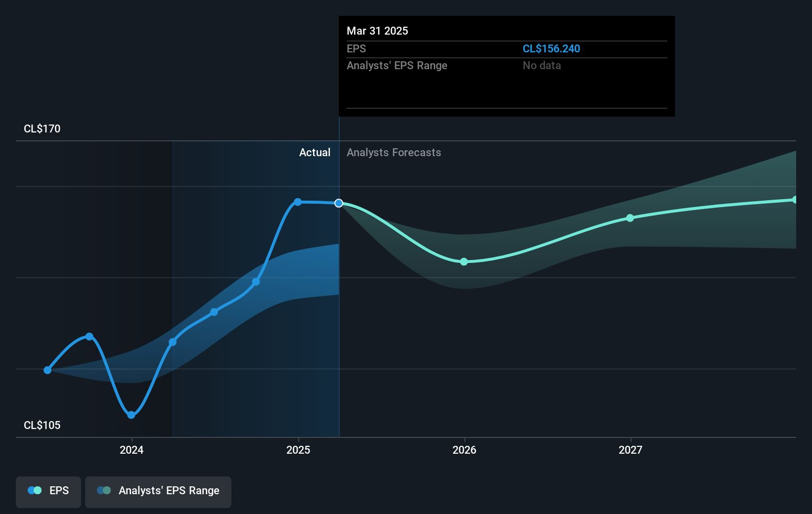The width and height of the screenshot is (812, 514).
Task: Click the tooltip Analysts' EPS Range row label
Action: click(x=397, y=65)
